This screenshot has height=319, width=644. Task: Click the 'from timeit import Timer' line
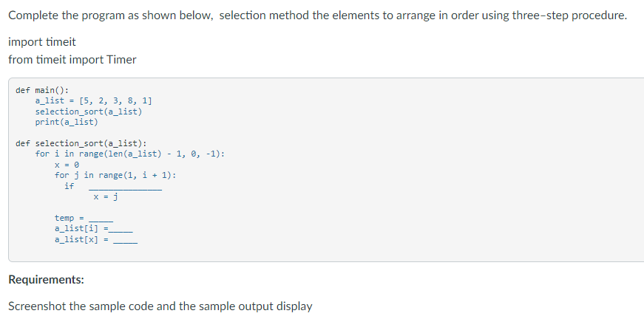(72, 60)
